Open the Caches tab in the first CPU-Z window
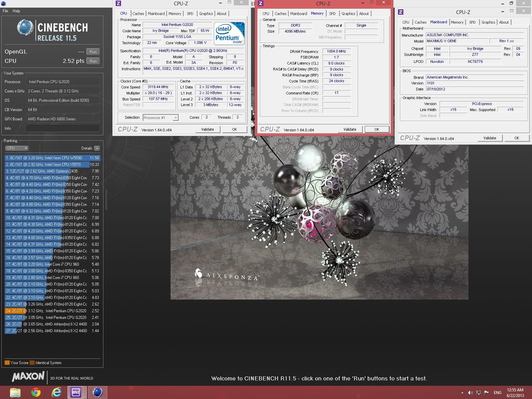This screenshot has height=399, width=532. pyautogui.click(x=138, y=14)
